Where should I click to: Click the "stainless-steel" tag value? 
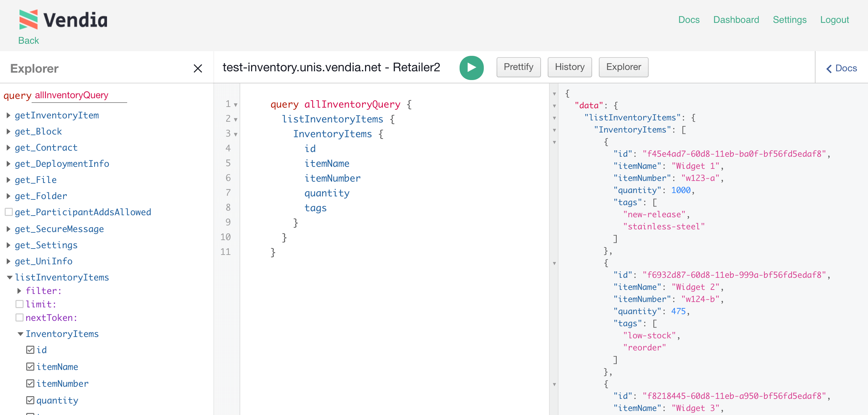[x=664, y=227]
